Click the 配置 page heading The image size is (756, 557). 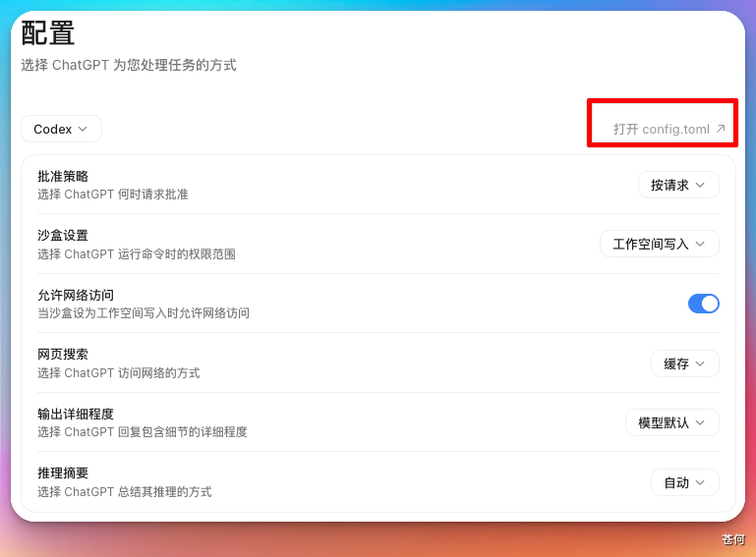pyautogui.click(x=48, y=33)
